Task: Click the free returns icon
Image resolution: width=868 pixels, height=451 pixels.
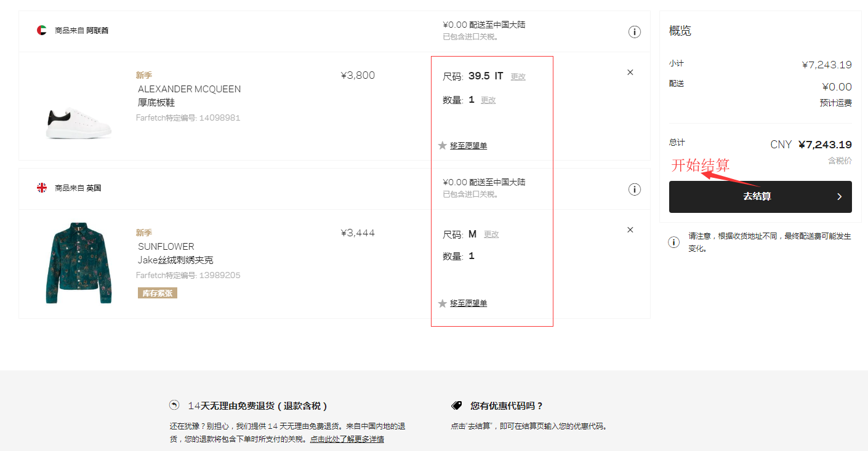Action: point(175,405)
